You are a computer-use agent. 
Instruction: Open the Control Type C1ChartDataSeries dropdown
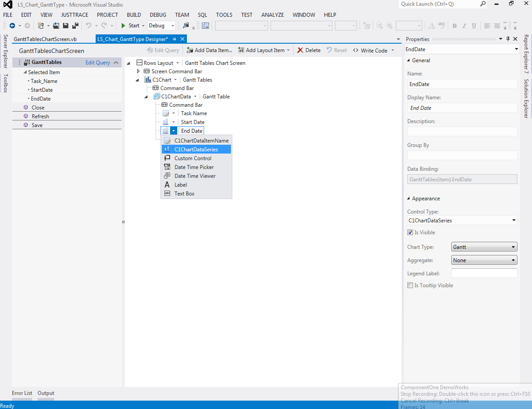[x=462, y=220]
